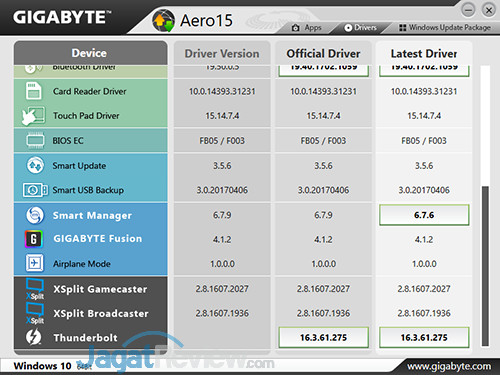Image resolution: width=500 pixels, height=375 pixels.
Task: Click the XSplit Gamecaster icon
Action: (35, 289)
